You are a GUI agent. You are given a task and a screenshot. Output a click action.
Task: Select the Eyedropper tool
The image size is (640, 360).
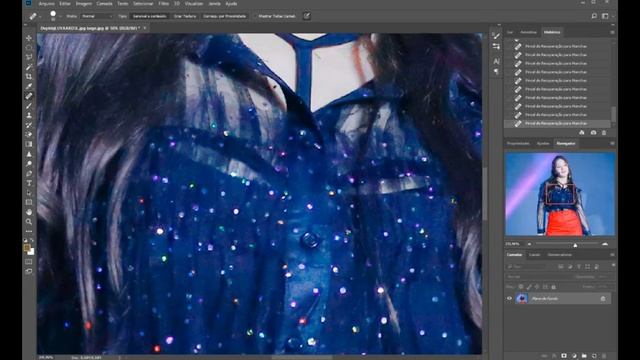[x=29, y=86]
